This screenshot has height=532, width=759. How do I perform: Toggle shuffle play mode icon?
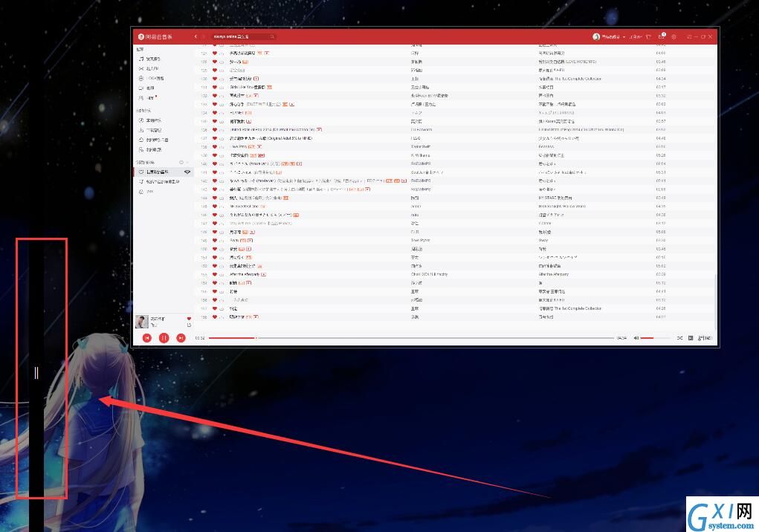(679, 338)
